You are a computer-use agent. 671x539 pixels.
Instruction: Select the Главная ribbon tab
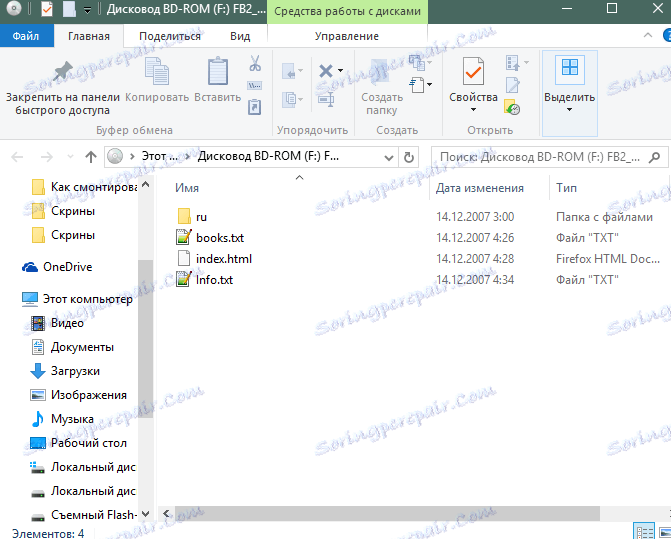point(89,36)
